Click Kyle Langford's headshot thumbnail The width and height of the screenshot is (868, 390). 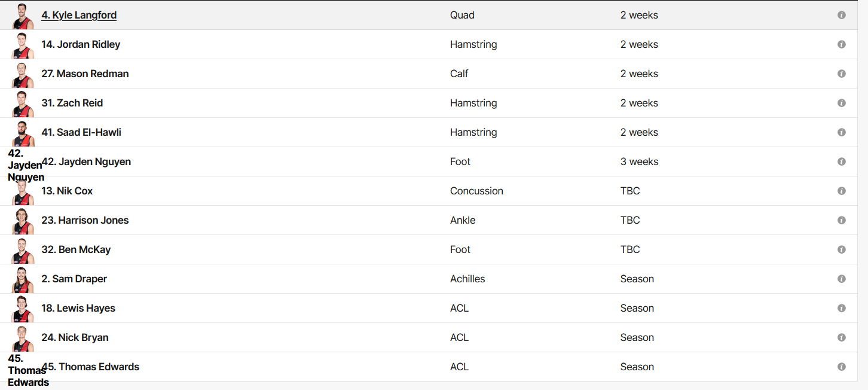click(x=23, y=16)
